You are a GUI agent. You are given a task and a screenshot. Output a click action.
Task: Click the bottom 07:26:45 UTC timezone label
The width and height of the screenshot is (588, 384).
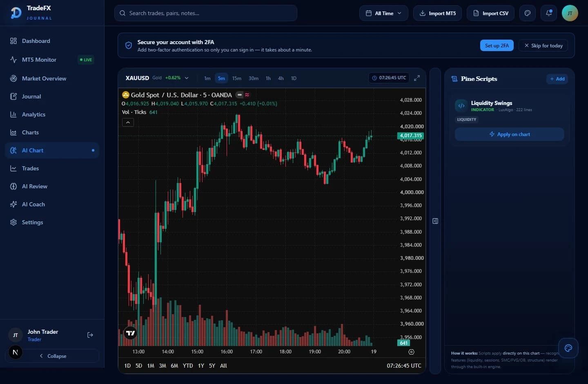404,366
